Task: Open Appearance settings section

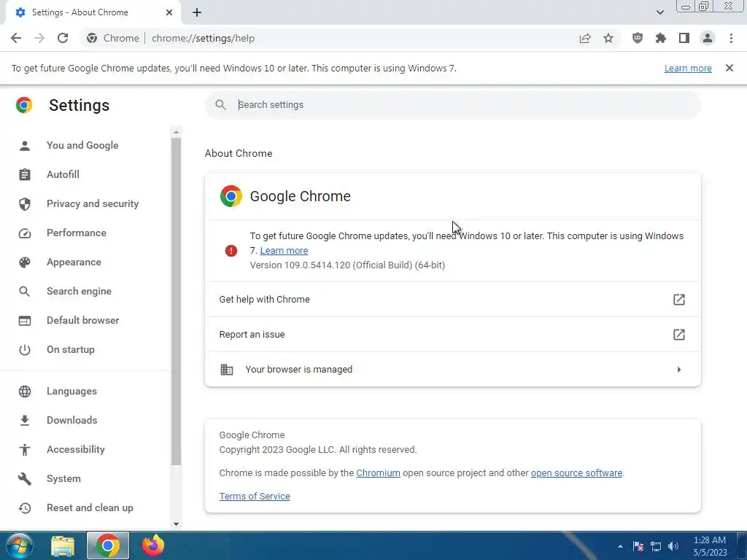Action: pyautogui.click(x=74, y=262)
